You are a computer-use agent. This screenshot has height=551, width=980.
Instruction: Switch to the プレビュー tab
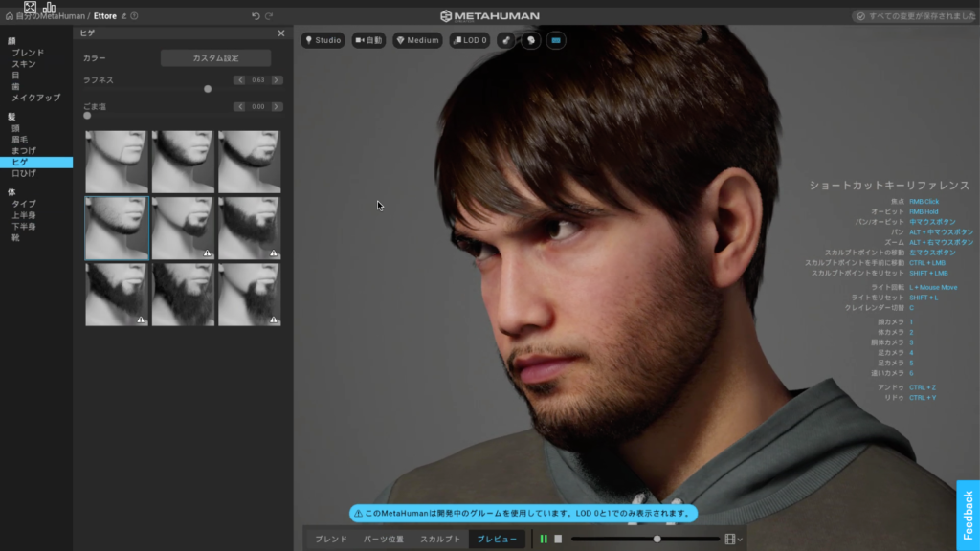pos(497,540)
